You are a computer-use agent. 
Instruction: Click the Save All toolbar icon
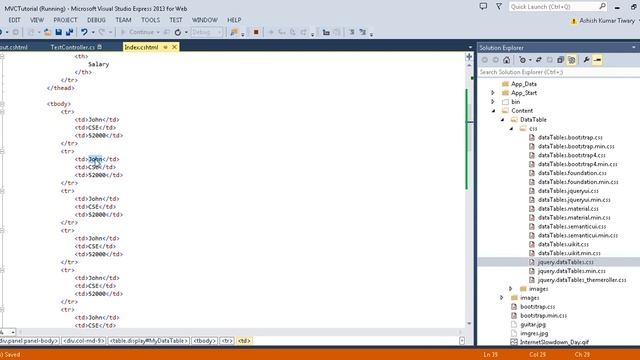(69, 32)
